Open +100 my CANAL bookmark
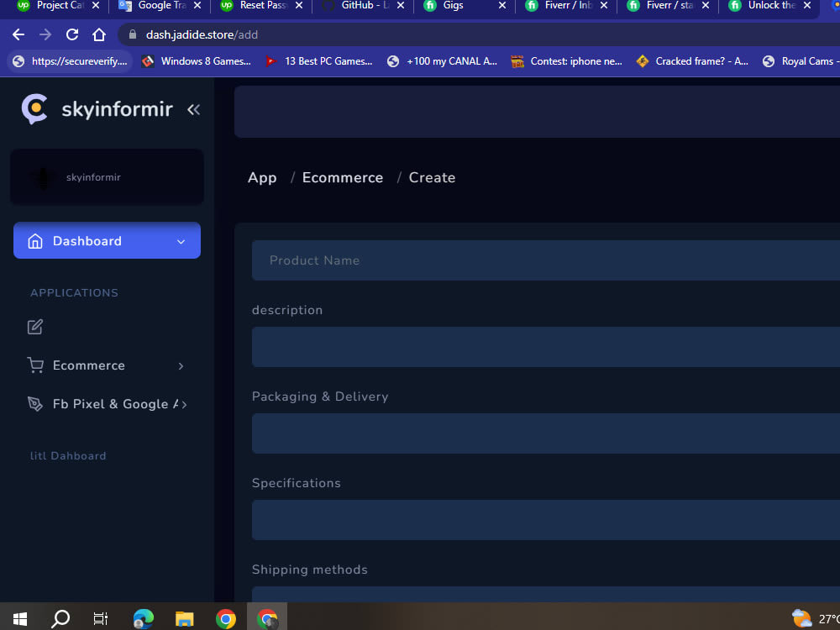Screen dimensions: 840x630 (x=443, y=61)
